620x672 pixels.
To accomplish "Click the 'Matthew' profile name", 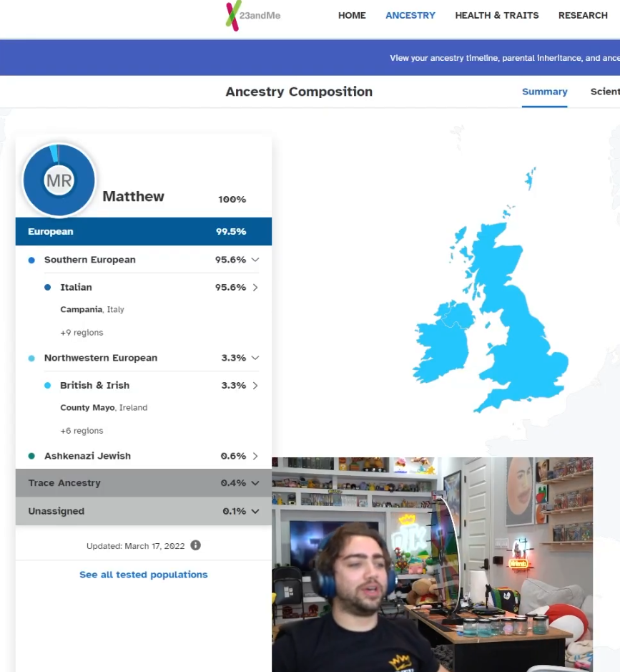I will (x=133, y=196).
